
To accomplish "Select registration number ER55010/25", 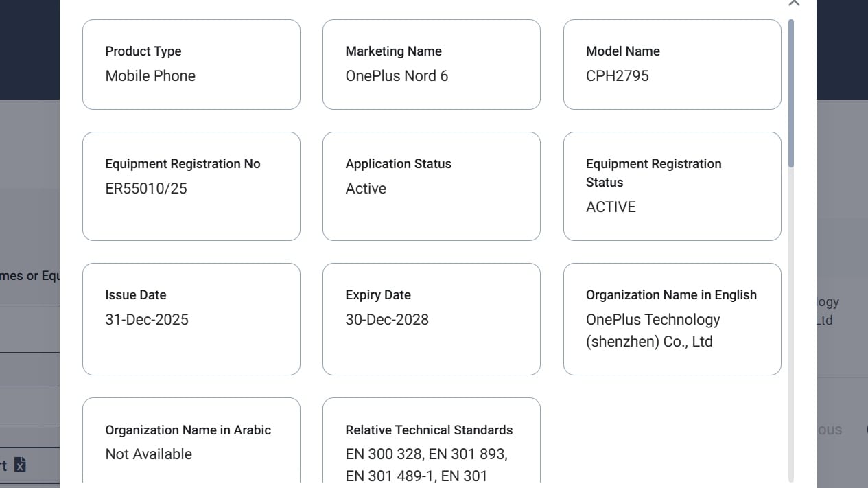I will [x=146, y=189].
